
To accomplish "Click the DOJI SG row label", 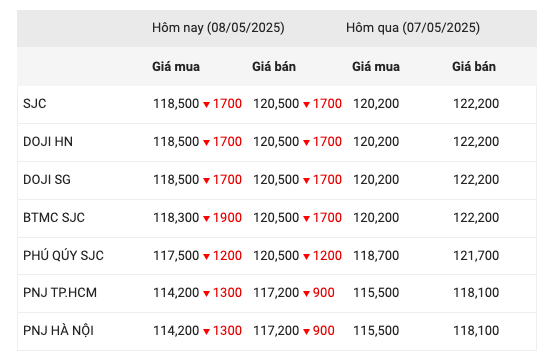I will 47,180.
